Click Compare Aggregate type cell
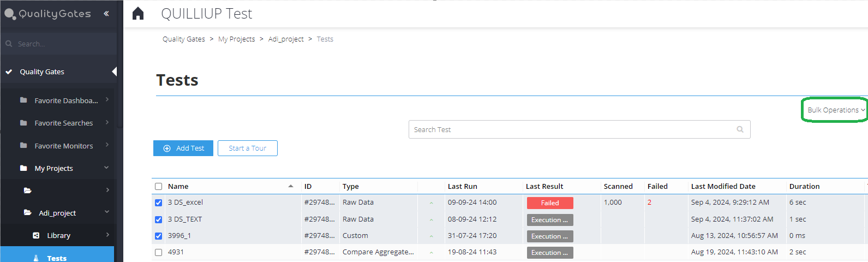 point(378,252)
